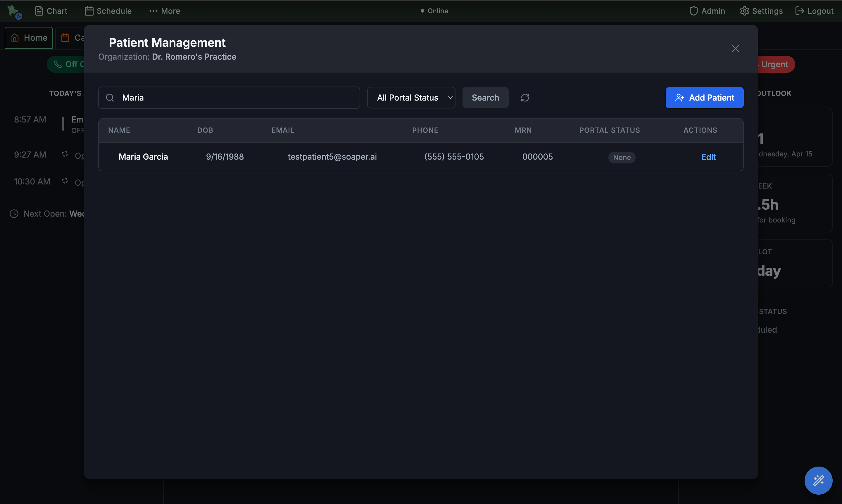Open the Chart menu item
842x504 pixels.
[51, 11]
